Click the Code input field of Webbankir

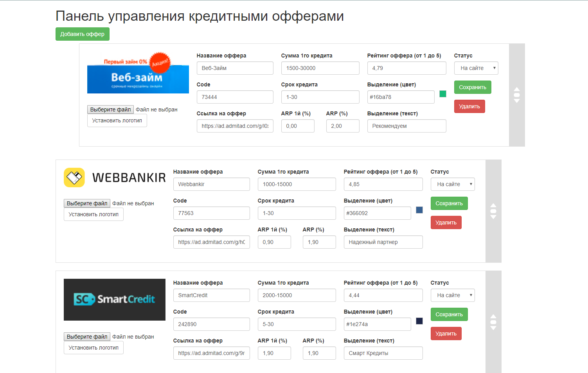point(211,213)
